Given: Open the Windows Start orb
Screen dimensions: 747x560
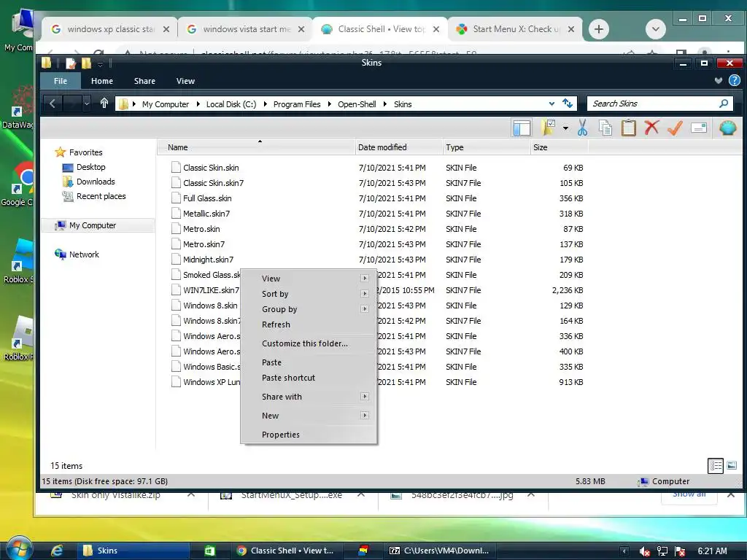Looking at the screenshot, I should coord(18,548).
